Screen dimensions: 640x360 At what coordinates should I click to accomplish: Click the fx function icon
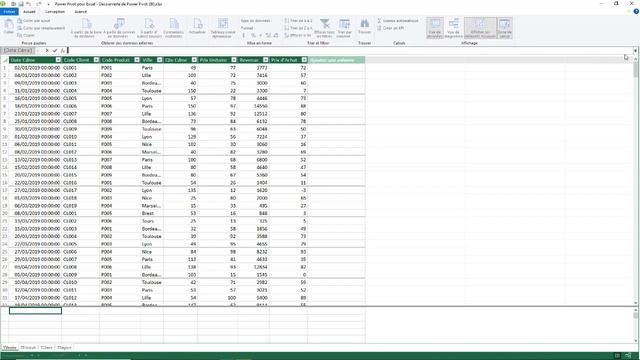click(62, 51)
